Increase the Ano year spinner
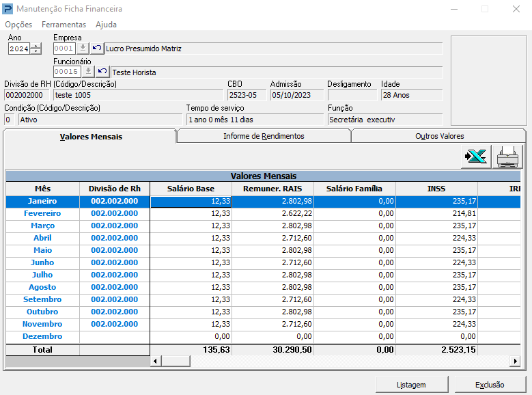Image resolution: width=532 pixels, height=395 pixels. pyautogui.click(x=36, y=46)
